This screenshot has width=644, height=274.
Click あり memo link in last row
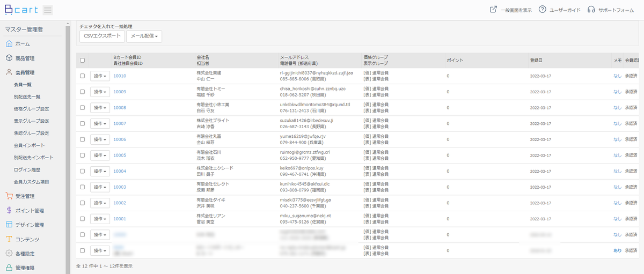pyautogui.click(x=617, y=250)
